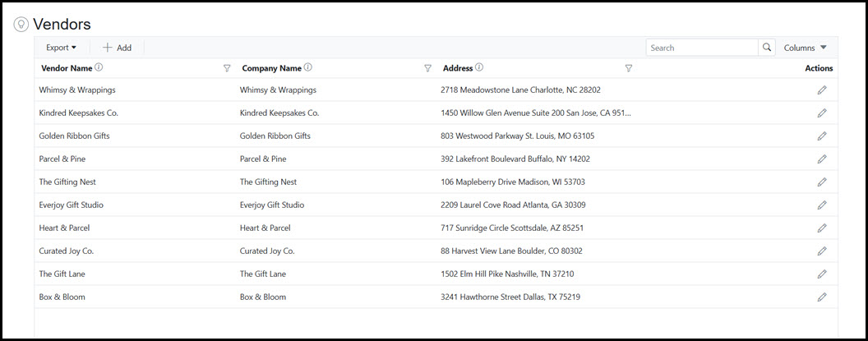The height and width of the screenshot is (341, 868).
Task: Click the Vendor Name info icon
Action: 99,68
